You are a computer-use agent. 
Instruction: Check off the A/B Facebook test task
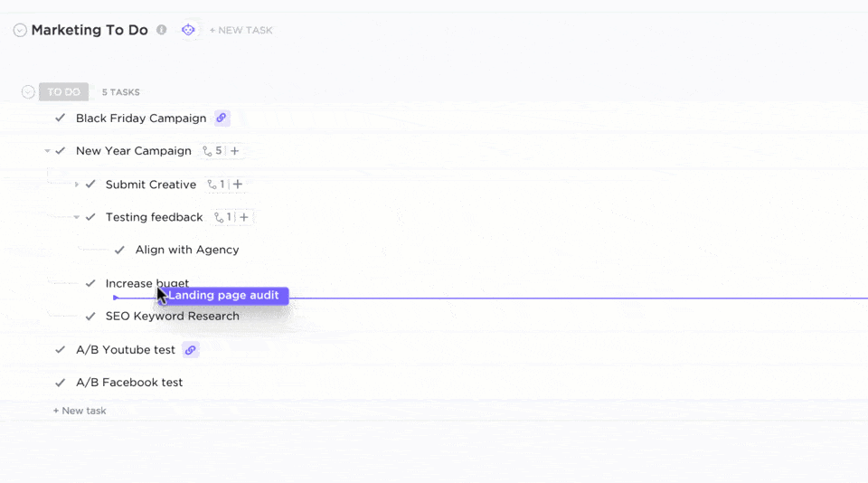(x=61, y=383)
